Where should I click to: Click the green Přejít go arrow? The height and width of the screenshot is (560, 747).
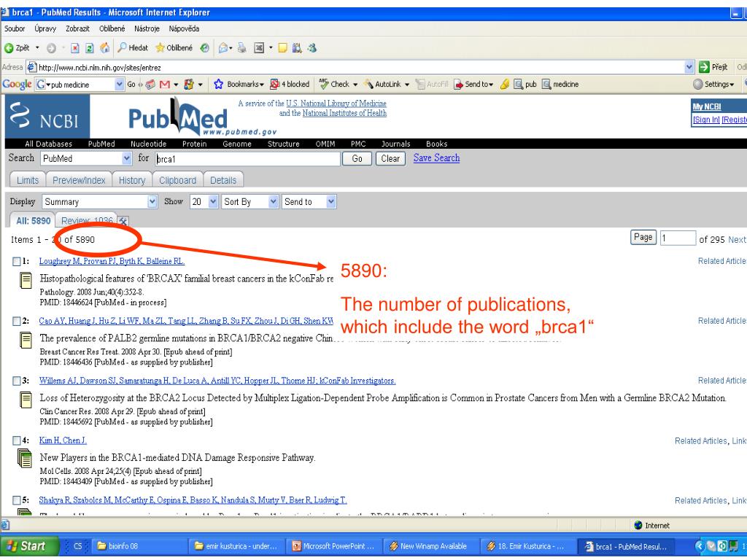click(x=704, y=67)
